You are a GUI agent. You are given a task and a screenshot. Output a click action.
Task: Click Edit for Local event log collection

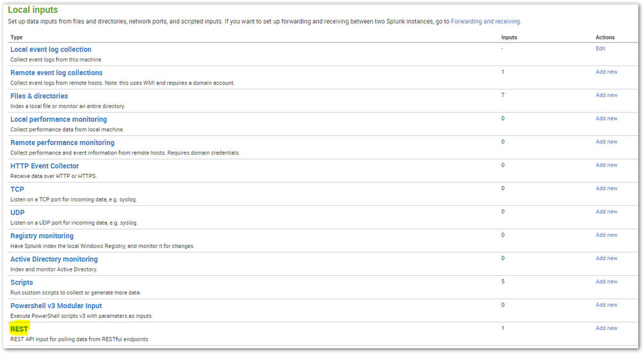click(x=600, y=48)
